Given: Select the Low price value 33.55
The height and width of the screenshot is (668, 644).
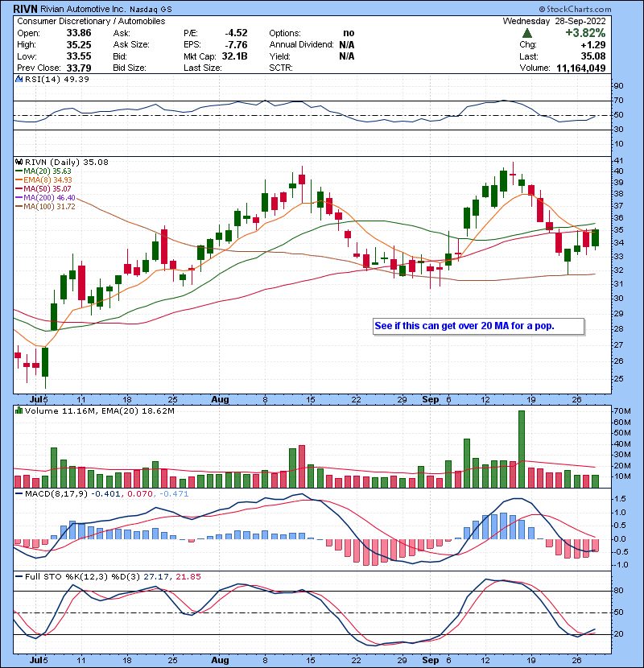Looking at the screenshot, I should [79, 56].
